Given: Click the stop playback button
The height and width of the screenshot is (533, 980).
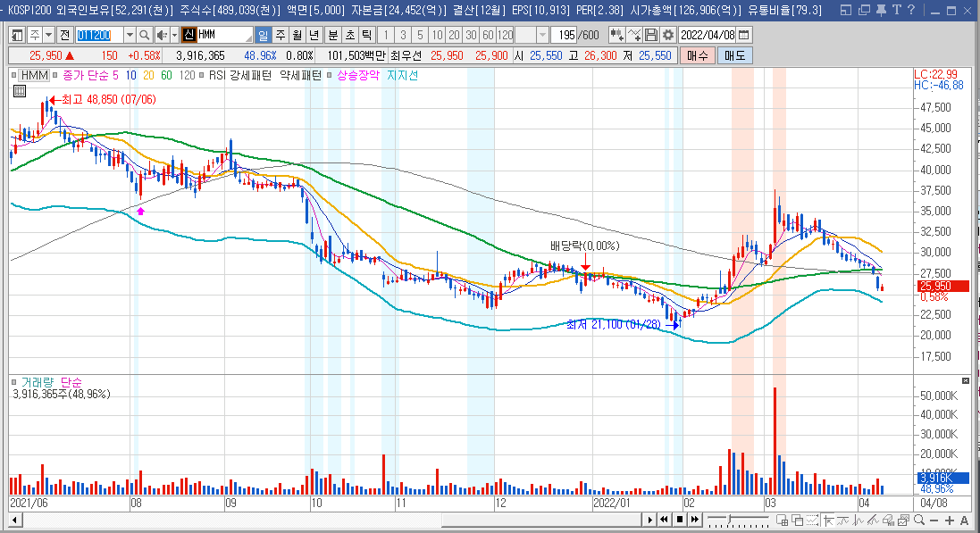Looking at the screenshot, I should click(x=679, y=520).
